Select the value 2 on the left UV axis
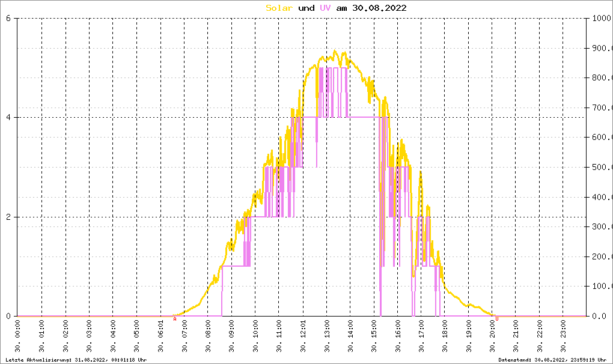Viewport: 613px width, 364px height. [x=8, y=217]
